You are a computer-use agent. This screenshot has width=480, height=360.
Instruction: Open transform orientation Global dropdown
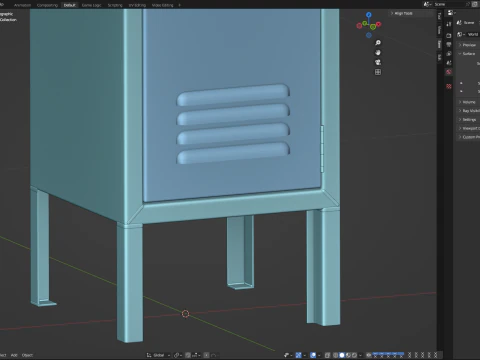[158, 355]
